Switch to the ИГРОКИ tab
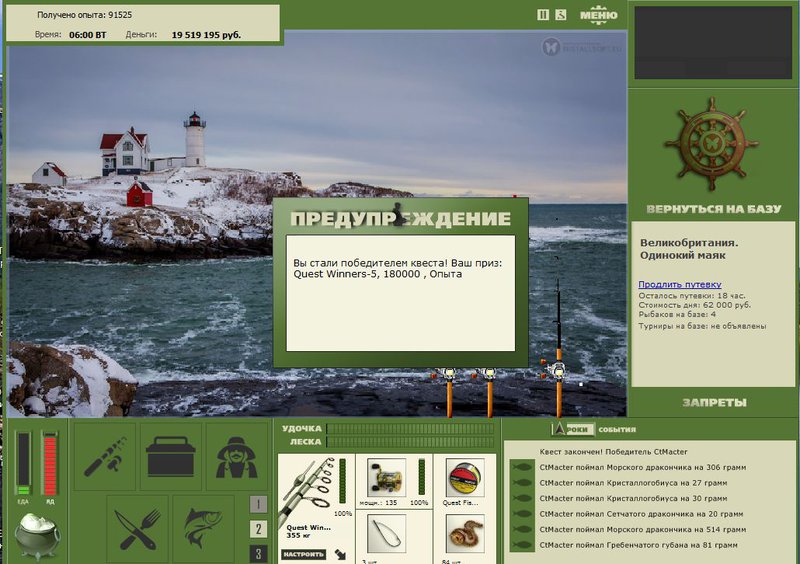The width and height of the screenshot is (800, 564). [573, 429]
